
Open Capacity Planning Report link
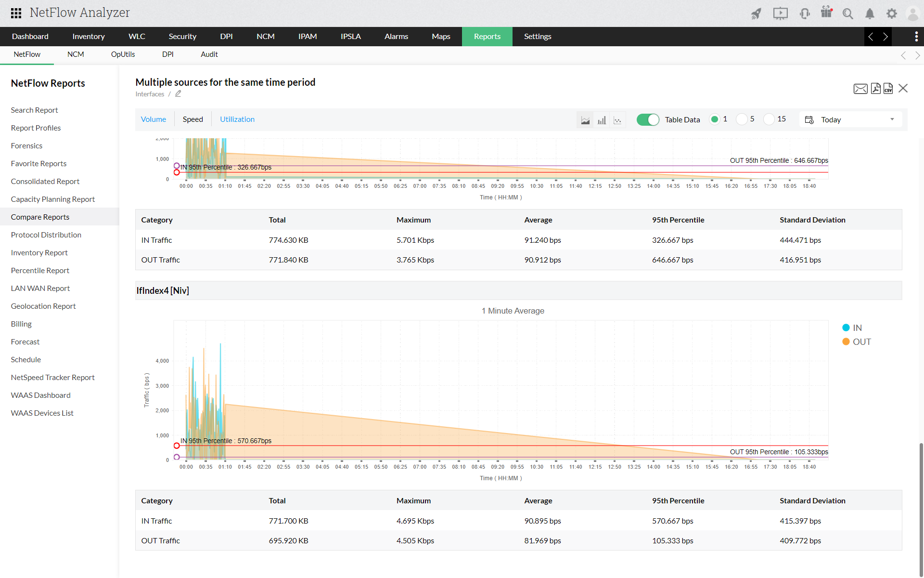click(53, 199)
